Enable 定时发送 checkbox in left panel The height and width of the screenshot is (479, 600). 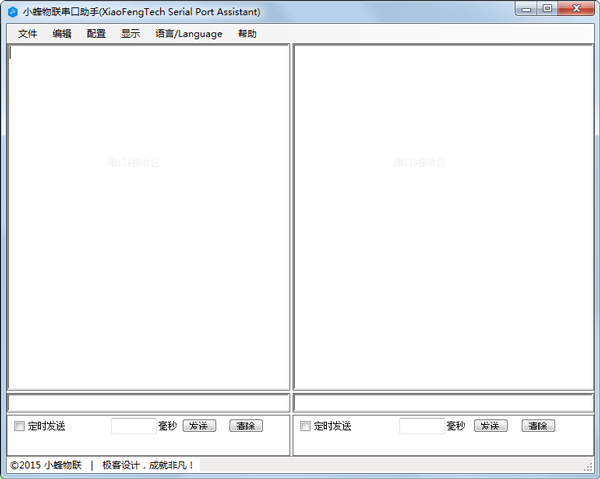(20, 426)
